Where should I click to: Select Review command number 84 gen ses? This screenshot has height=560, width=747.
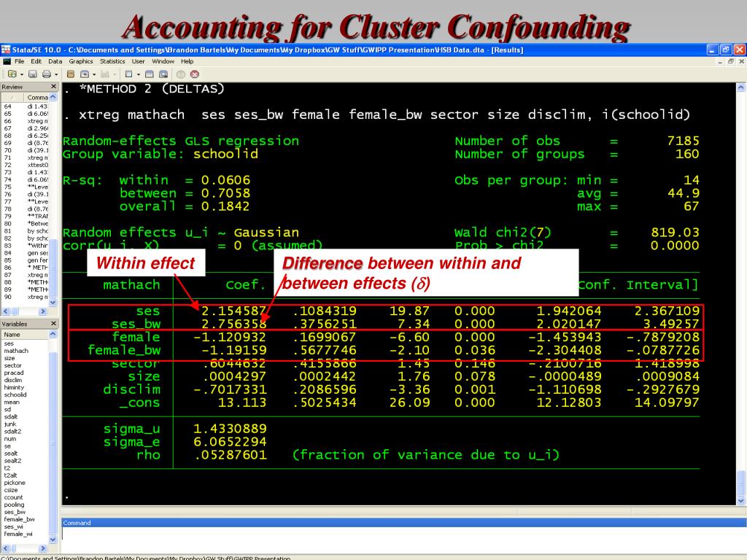pos(25,253)
